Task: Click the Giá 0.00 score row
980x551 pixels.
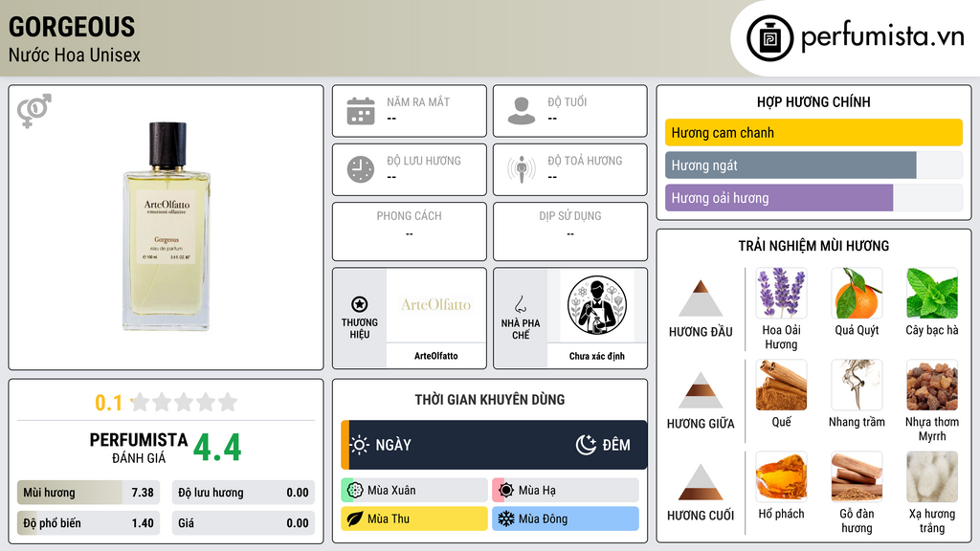Action: point(243,523)
